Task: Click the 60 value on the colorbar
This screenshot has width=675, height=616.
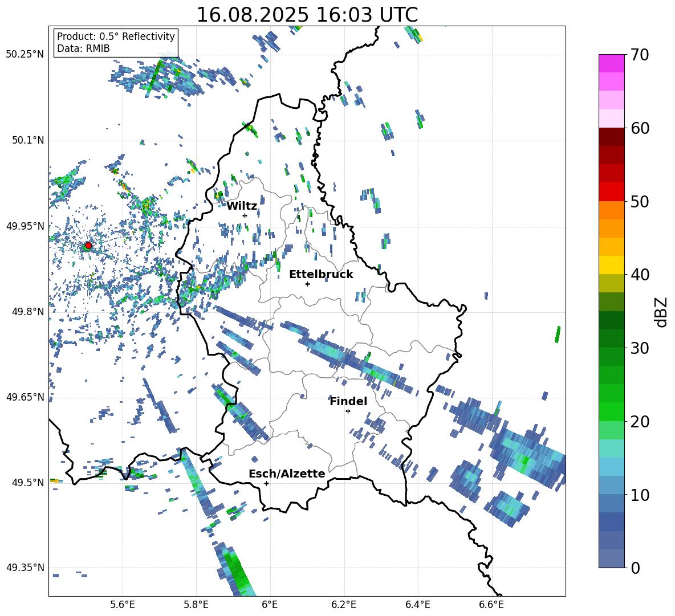Action: pyautogui.click(x=640, y=128)
